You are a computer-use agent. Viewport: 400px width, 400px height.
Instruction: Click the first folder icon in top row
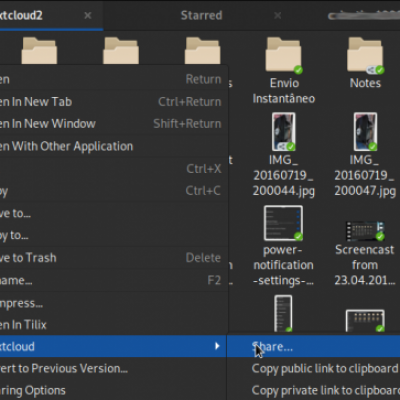[x=39, y=50]
